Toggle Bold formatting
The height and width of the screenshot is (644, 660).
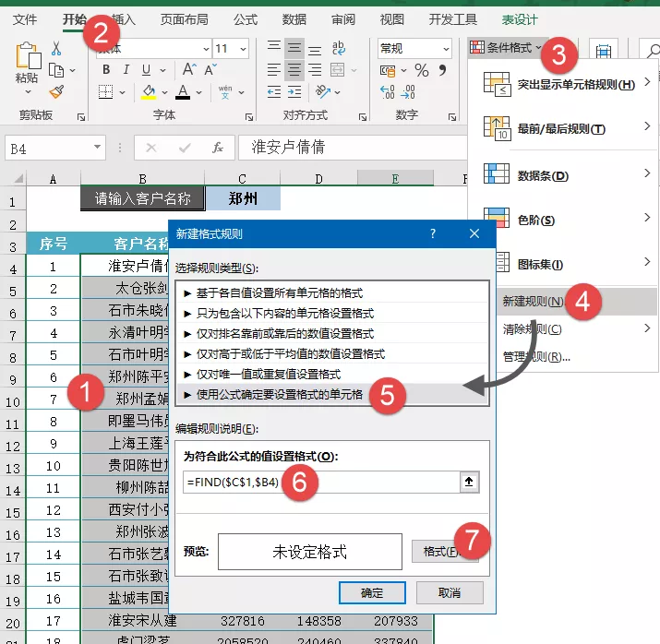106,69
